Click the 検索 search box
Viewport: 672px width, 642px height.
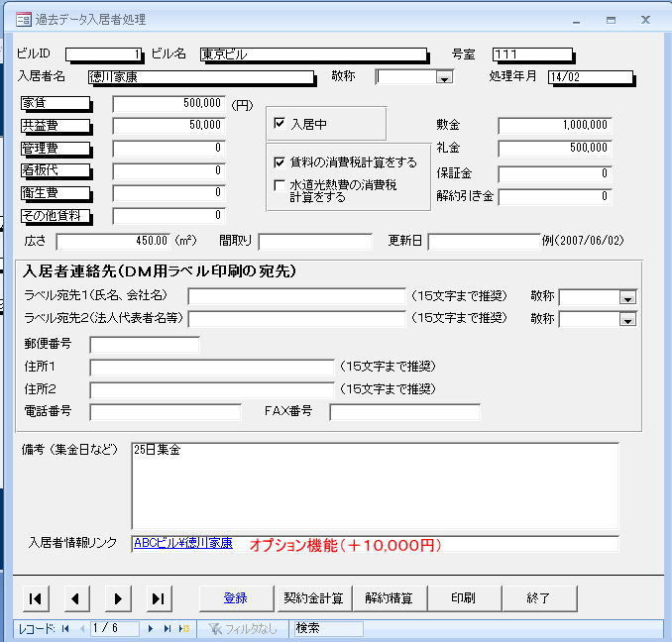328,629
